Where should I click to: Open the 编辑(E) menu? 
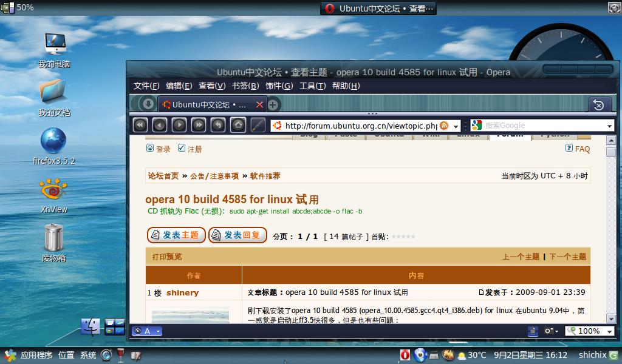pyautogui.click(x=179, y=86)
